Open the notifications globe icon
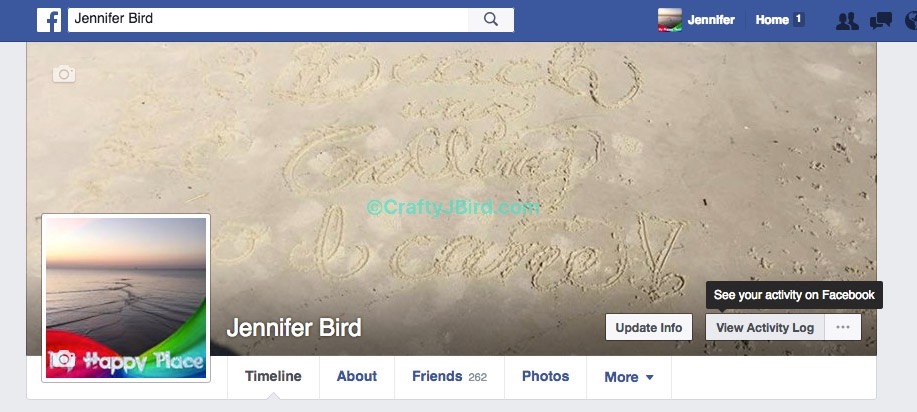This screenshot has width=917, height=412. 911,20
